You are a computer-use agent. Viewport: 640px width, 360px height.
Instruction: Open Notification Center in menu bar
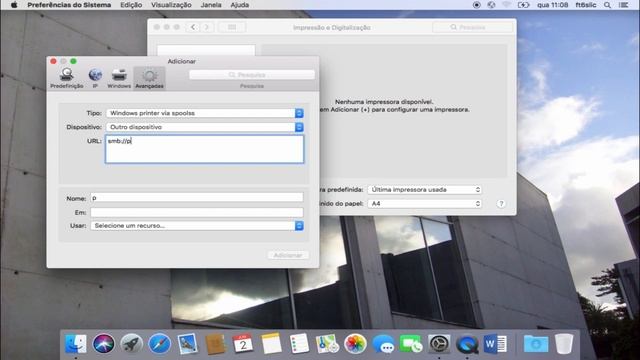pos(624,5)
